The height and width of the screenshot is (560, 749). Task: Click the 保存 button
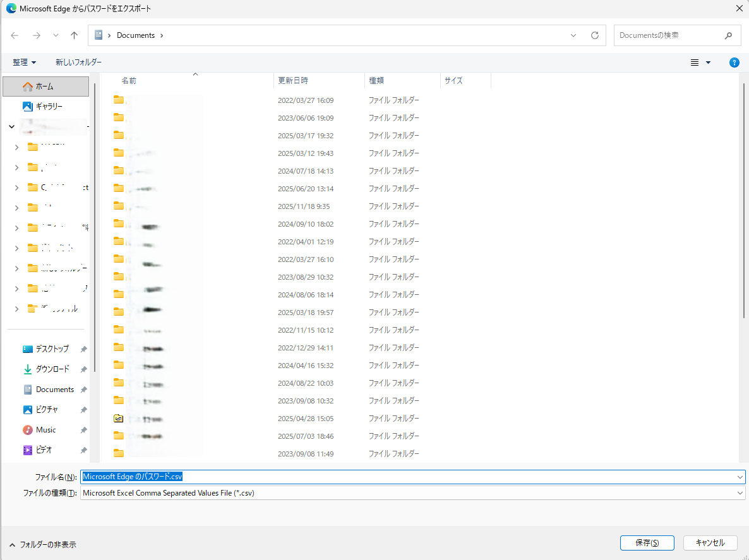(647, 543)
